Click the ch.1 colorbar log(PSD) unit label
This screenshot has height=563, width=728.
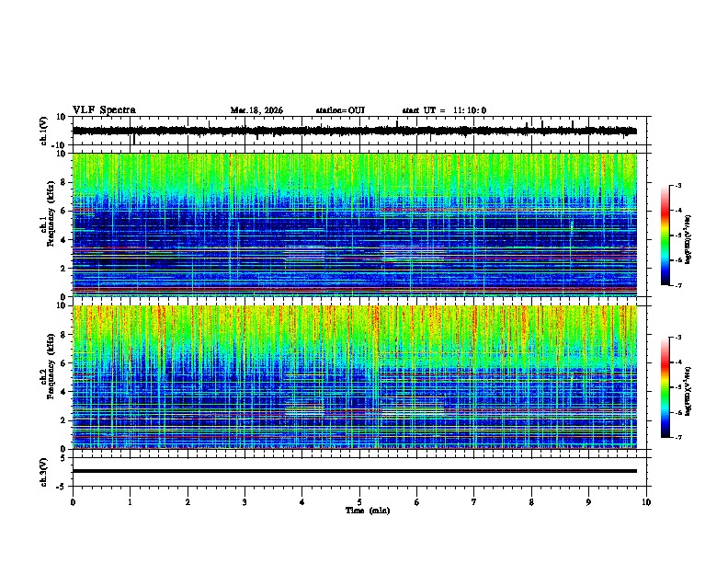(x=688, y=239)
